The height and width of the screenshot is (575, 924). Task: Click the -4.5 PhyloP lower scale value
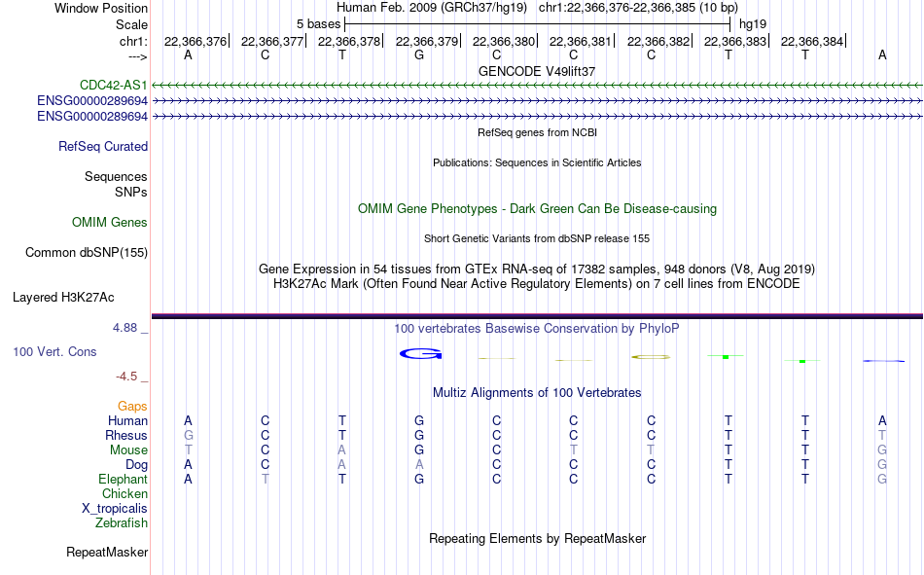[126, 377]
